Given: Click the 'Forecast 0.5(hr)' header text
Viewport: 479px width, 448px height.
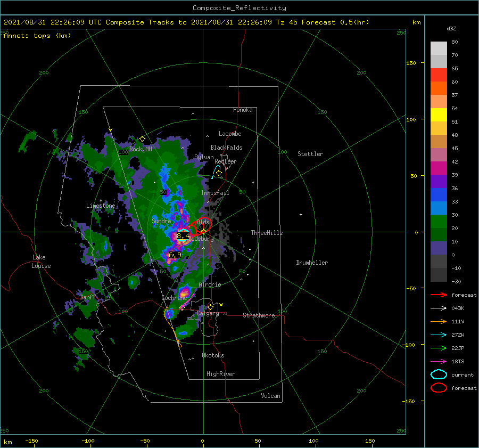Looking at the screenshot, I should pyautogui.click(x=335, y=22).
